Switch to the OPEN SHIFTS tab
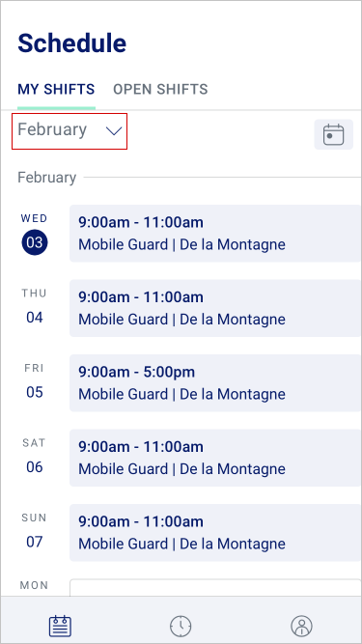The width and height of the screenshot is (362, 644). pyautogui.click(x=160, y=89)
